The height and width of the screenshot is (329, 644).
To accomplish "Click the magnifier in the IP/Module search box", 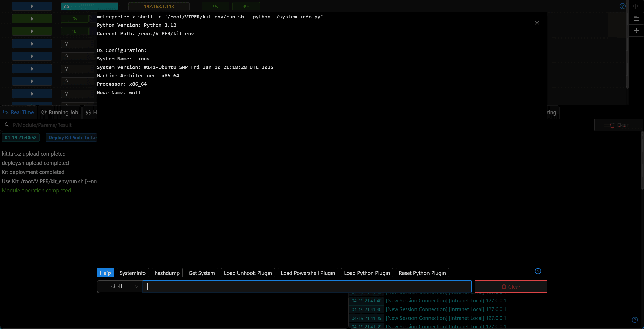I will click(7, 125).
